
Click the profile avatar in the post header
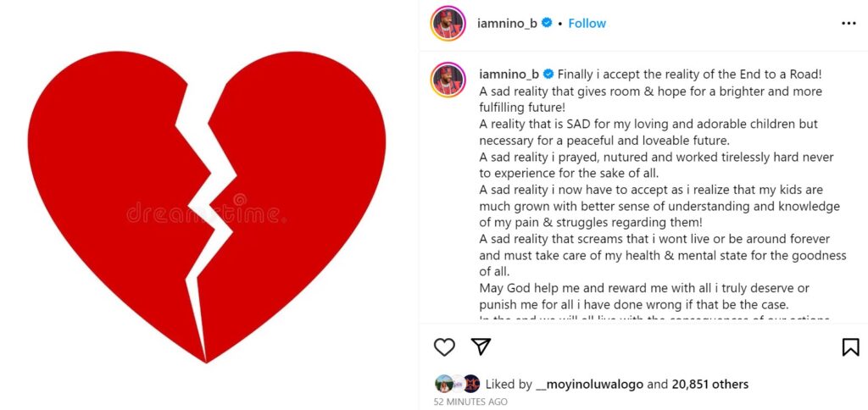click(448, 23)
